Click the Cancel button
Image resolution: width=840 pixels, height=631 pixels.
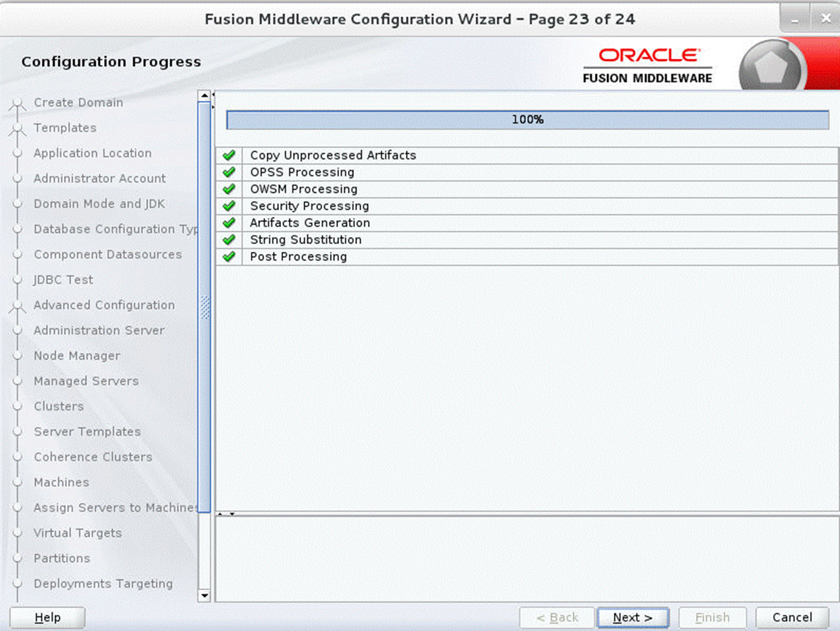(x=791, y=617)
